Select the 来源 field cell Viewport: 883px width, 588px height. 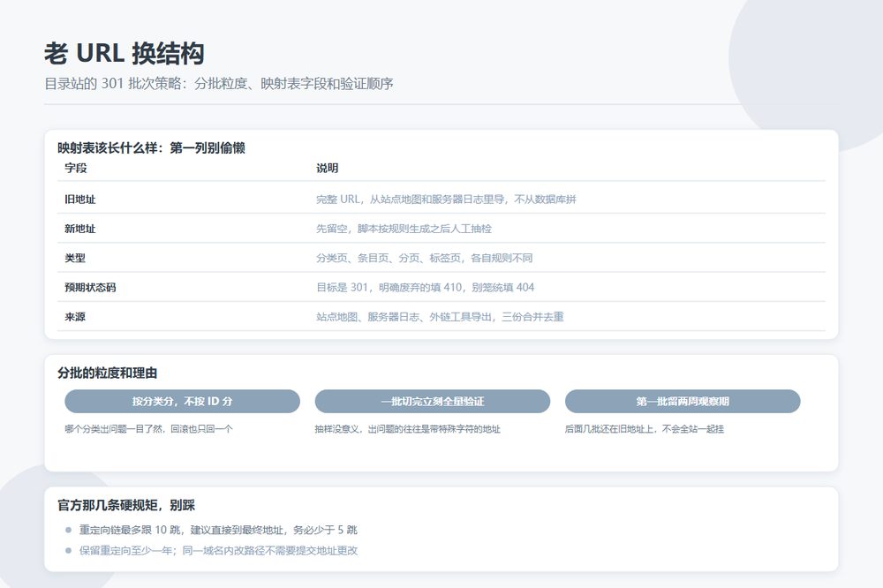(x=75, y=317)
